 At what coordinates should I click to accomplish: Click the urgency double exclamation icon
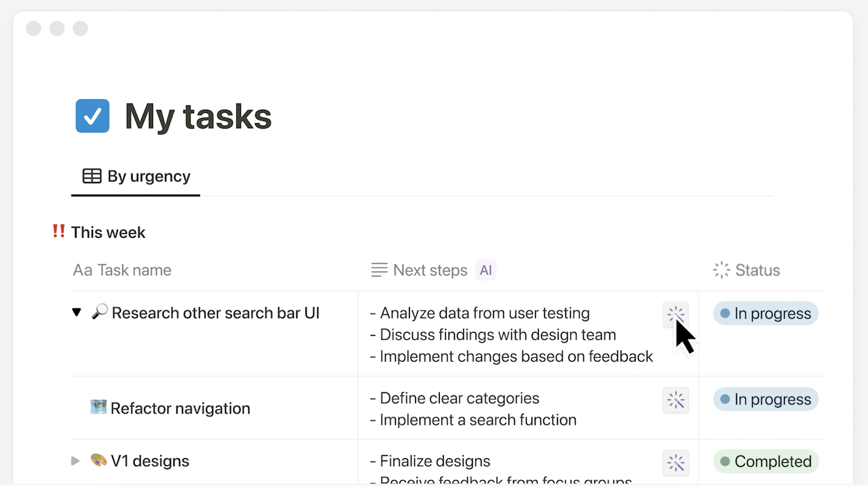click(x=59, y=232)
